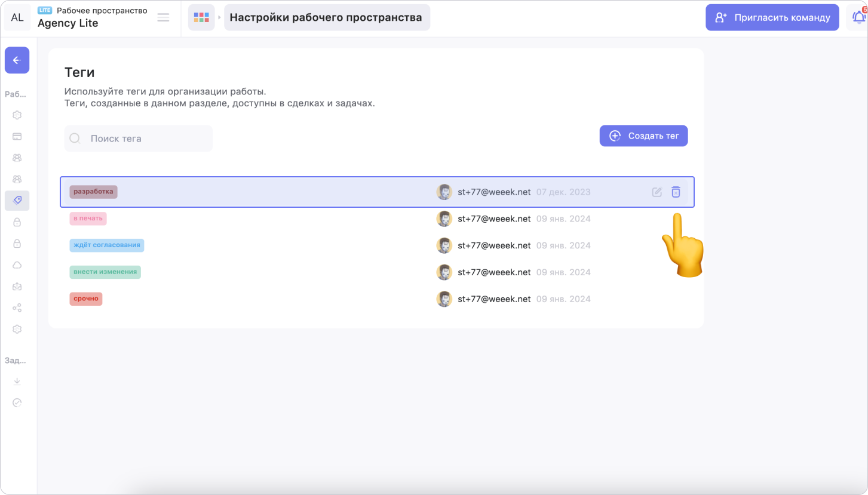This screenshot has width=868, height=495.
Task: Click the avatar in the в печать row
Action: tap(444, 219)
